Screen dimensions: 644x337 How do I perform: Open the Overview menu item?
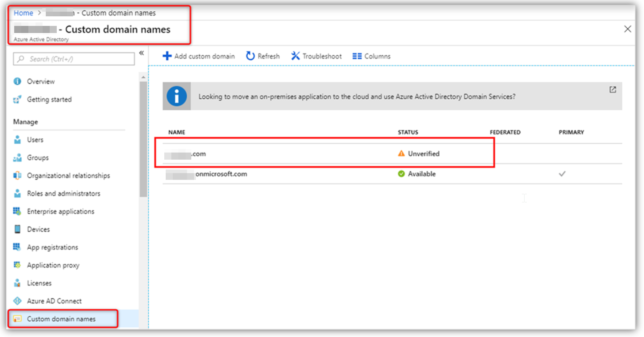coord(41,81)
